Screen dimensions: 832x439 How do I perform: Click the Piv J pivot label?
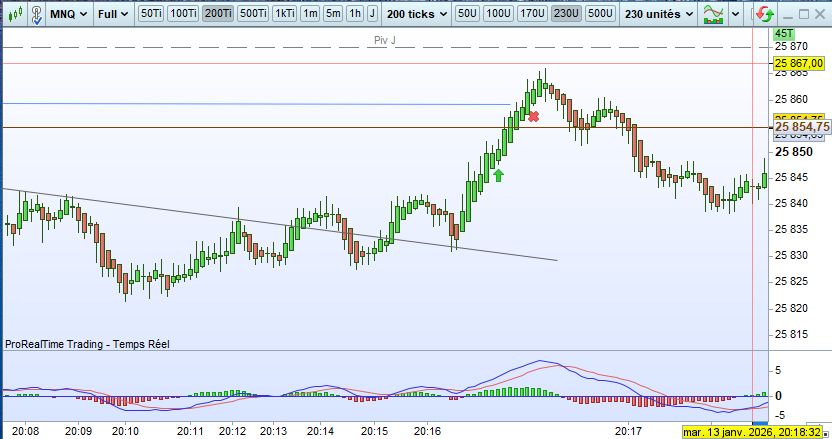tap(385, 40)
